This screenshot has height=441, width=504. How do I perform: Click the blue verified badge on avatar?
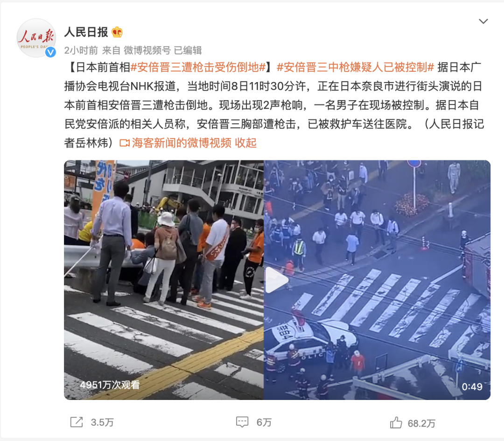pos(50,52)
